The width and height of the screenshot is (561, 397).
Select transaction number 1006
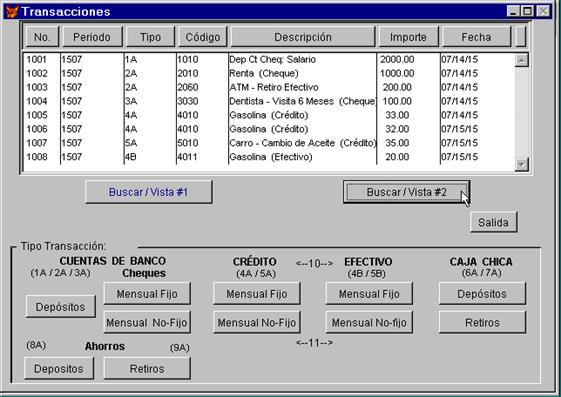37,129
